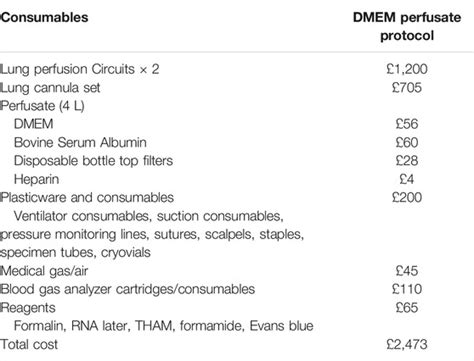
Task: Select Bovine Serum Albumin entry
Action: coord(80,142)
